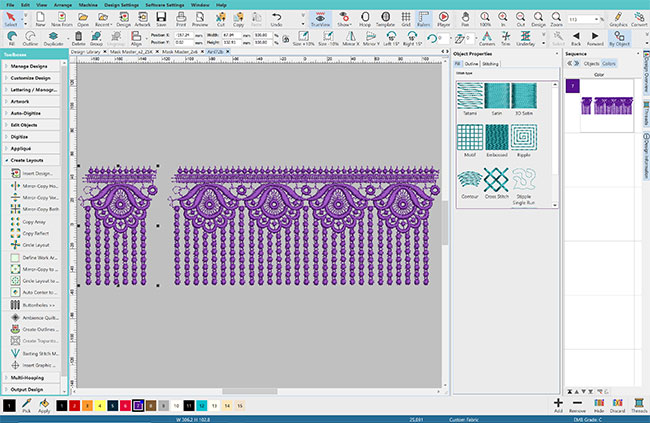Toggle proportional size lock icon
This screenshot has width=650, height=423.
tap(286, 39)
